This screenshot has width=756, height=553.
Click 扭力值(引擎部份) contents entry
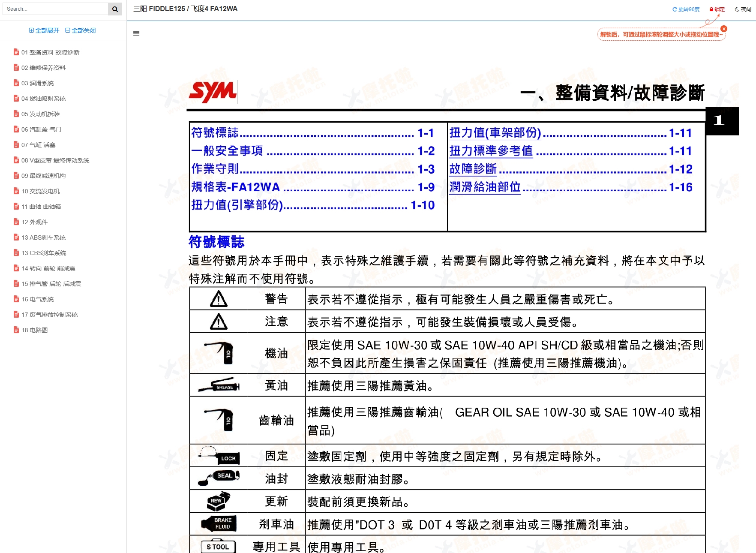coord(313,205)
